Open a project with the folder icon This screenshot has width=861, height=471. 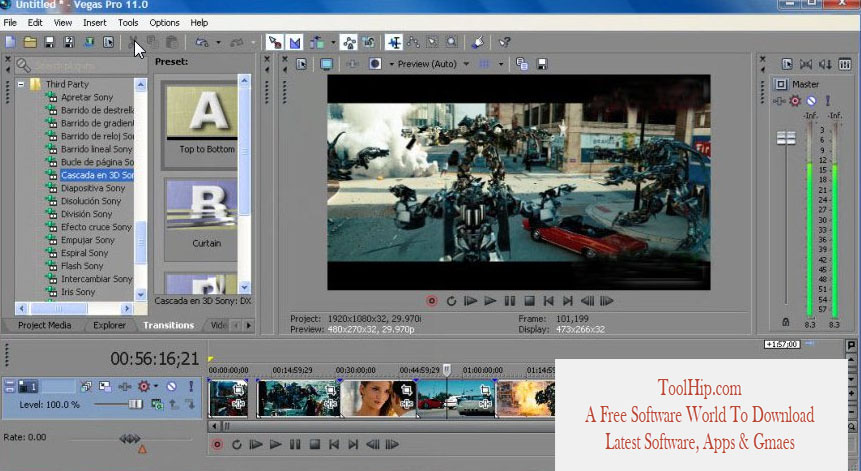click(x=30, y=42)
